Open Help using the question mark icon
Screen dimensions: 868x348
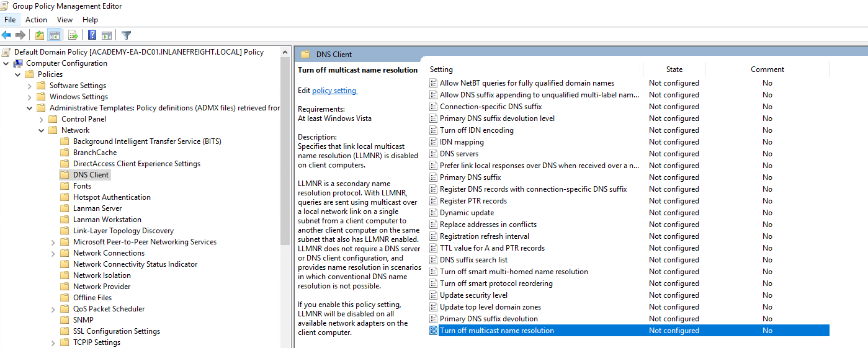(92, 35)
